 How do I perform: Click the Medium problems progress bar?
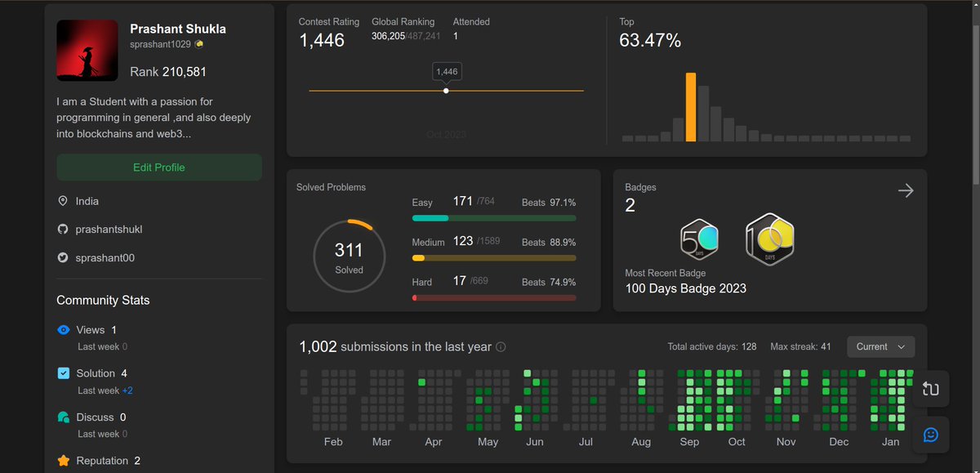coord(494,258)
